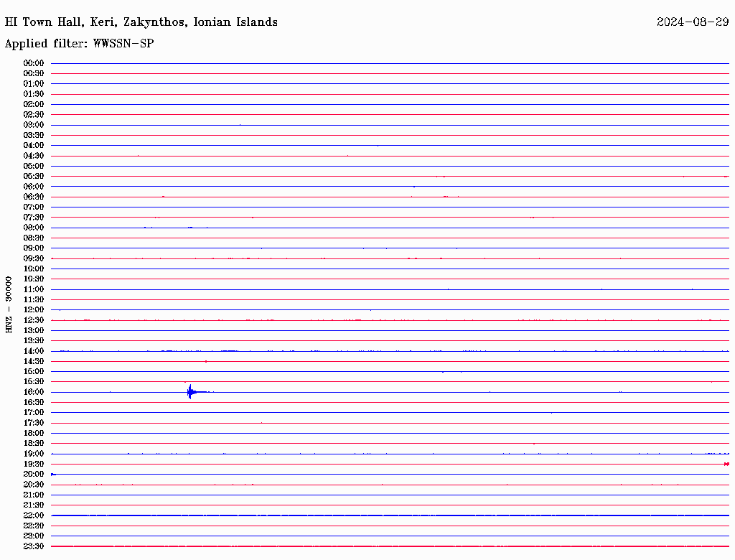Image resolution: width=735 pixels, height=560 pixels.
Task: Click the 16:00 time label
Action: [x=34, y=392]
